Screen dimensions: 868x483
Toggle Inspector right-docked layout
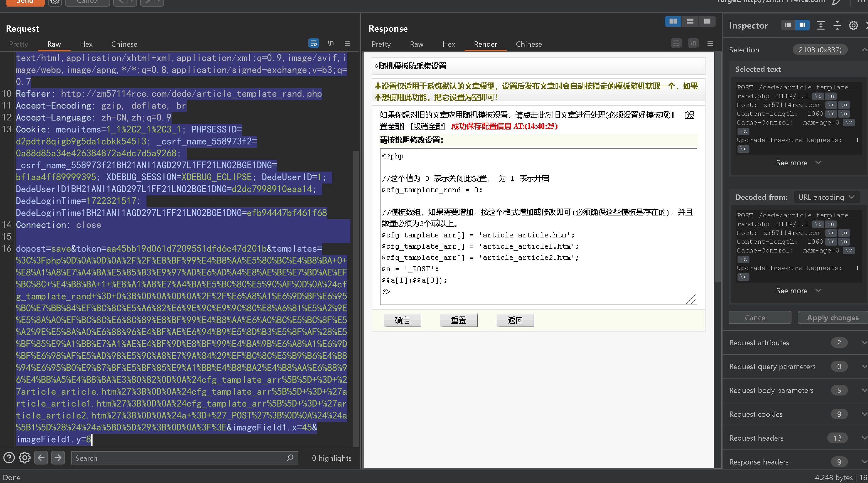click(802, 25)
